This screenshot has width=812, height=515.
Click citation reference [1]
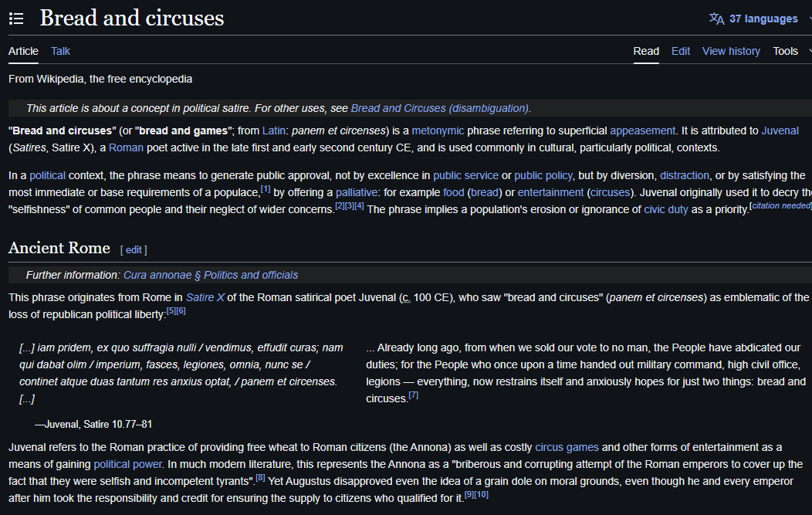(x=266, y=189)
